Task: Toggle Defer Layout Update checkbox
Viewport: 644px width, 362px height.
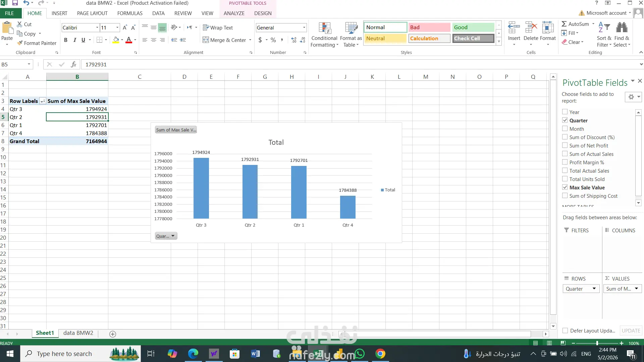Action: coord(565,331)
